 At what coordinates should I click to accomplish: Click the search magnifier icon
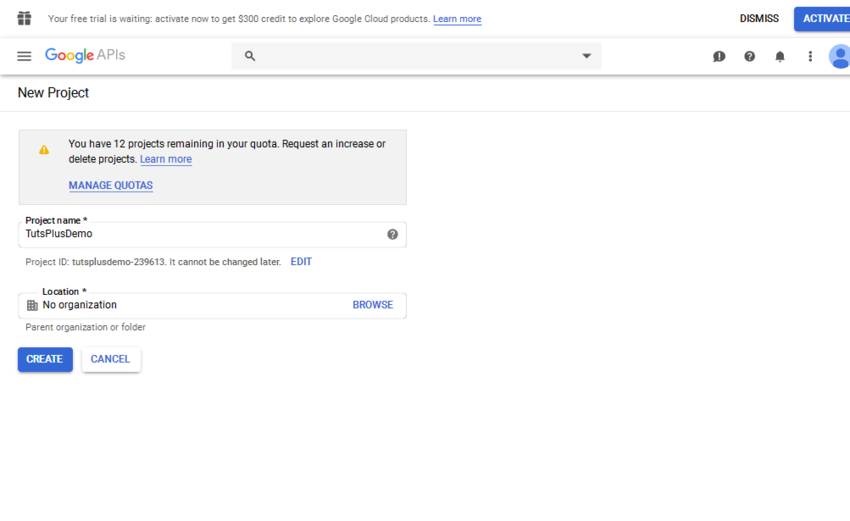[250, 56]
